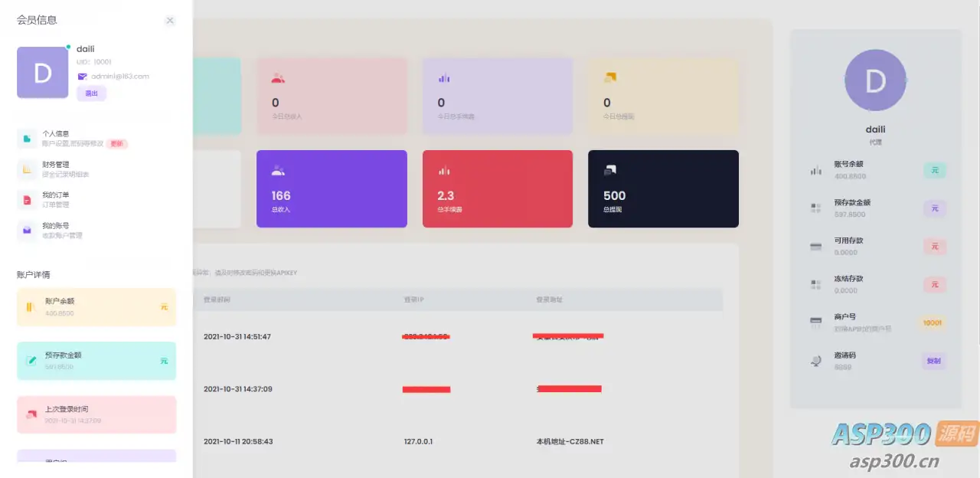Click the grid icon beside 冻结存款
This screenshot has width=980, height=478.
[x=816, y=285]
